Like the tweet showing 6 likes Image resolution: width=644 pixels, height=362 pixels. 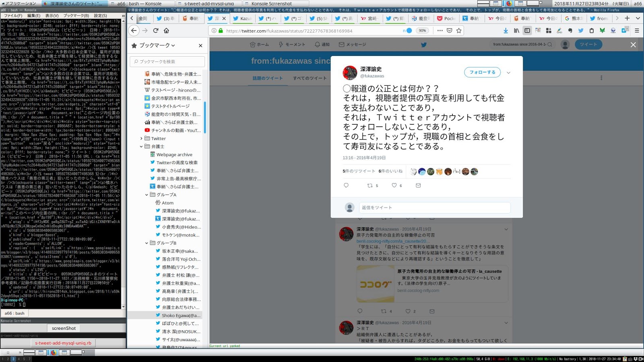point(394,185)
